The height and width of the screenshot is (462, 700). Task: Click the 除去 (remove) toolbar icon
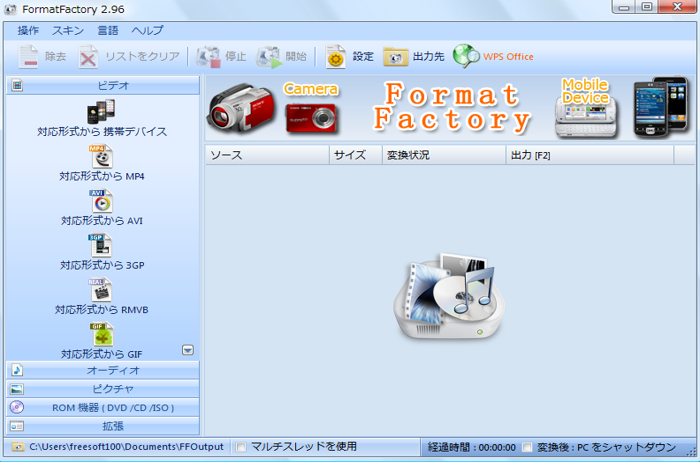pyautogui.click(x=29, y=56)
